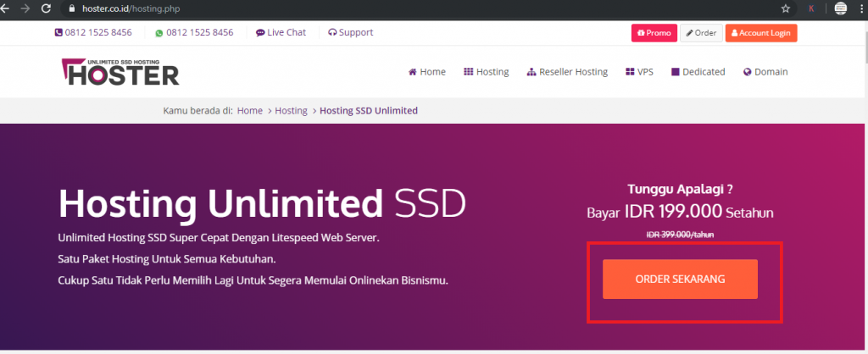
Task: Open the Reseller Hosting menu item
Action: (x=567, y=72)
